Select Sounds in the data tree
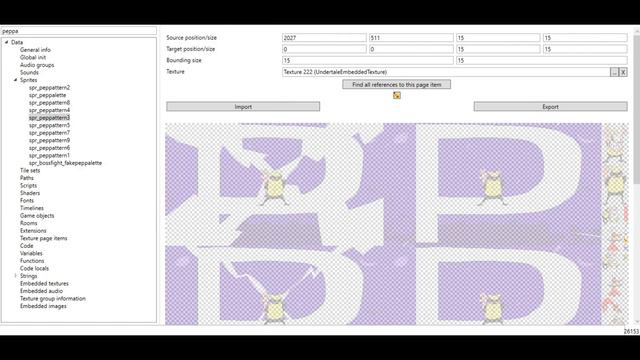Viewport: 640px width, 360px height. pyautogui.click(x=29, y=72)
